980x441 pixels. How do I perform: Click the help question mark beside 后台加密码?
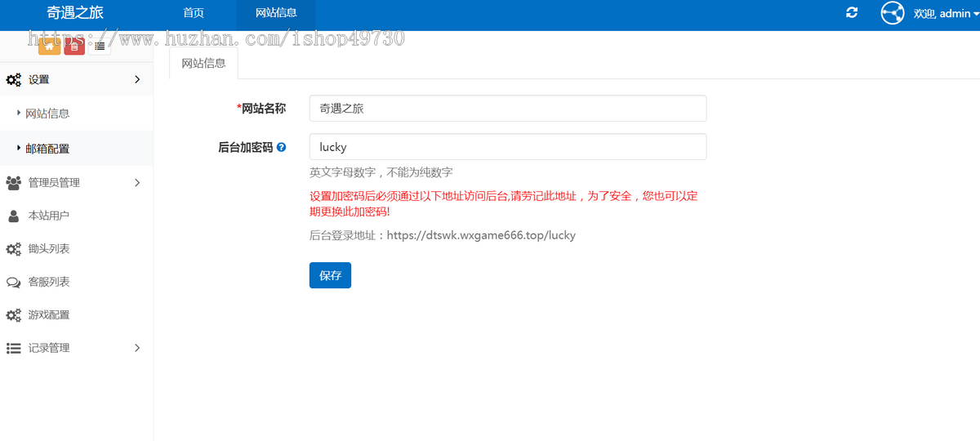pyautogui.click(x=281, y=148)
